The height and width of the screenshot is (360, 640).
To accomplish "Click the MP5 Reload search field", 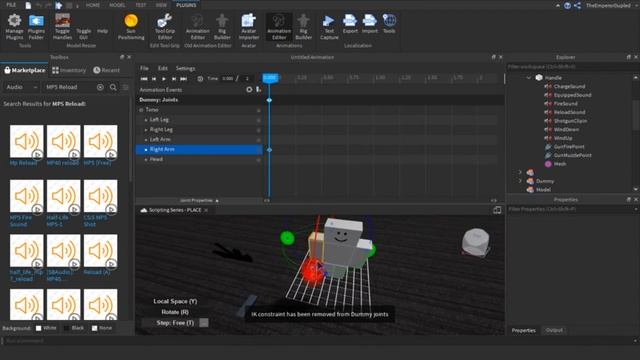I will [69, 87].
